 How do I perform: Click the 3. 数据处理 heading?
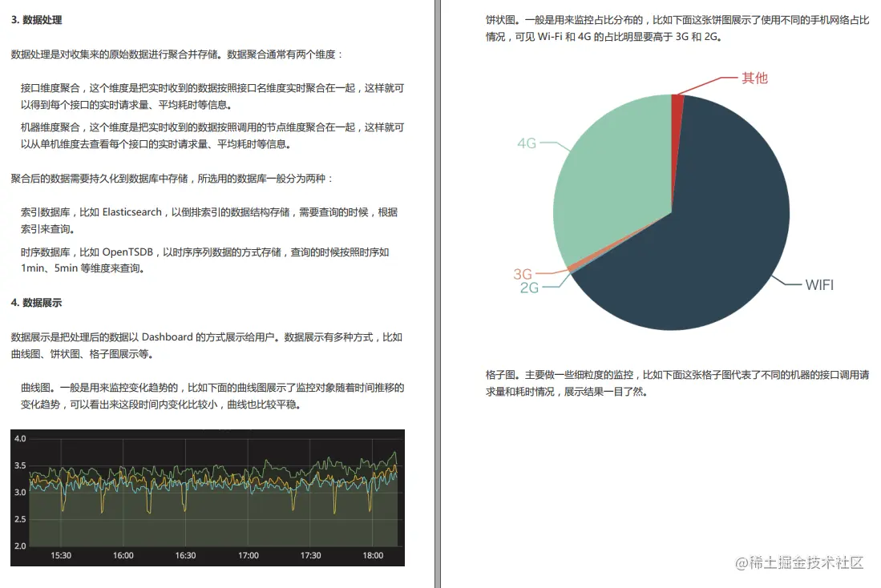point(37,20)
